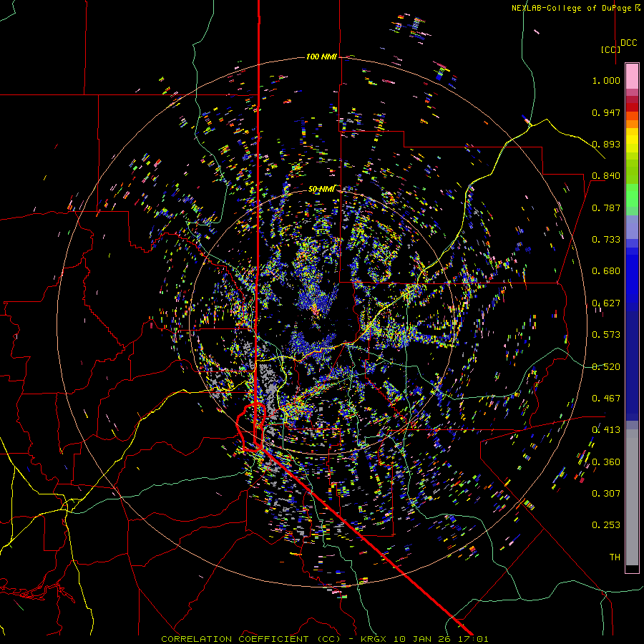Click the 1.000 value on the color scale
This screenshot has height=644, width=644.
[606, 80]
